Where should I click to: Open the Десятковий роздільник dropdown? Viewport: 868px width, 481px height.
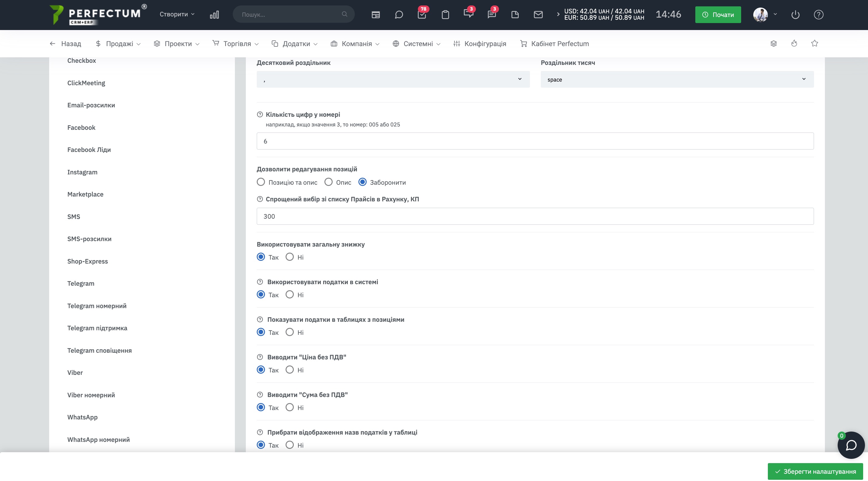point(393,79)
